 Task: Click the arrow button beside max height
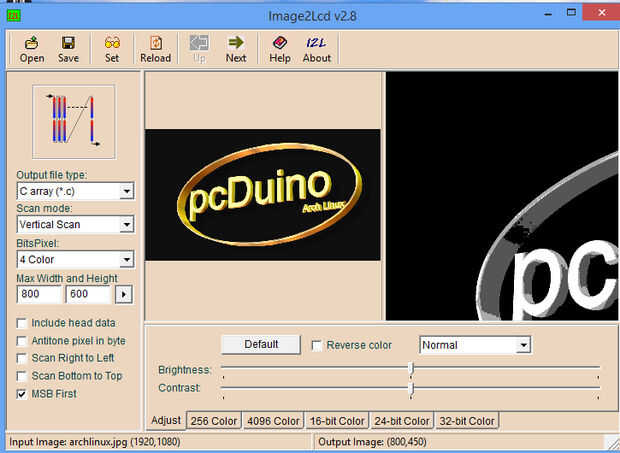(x=124, y=294)
